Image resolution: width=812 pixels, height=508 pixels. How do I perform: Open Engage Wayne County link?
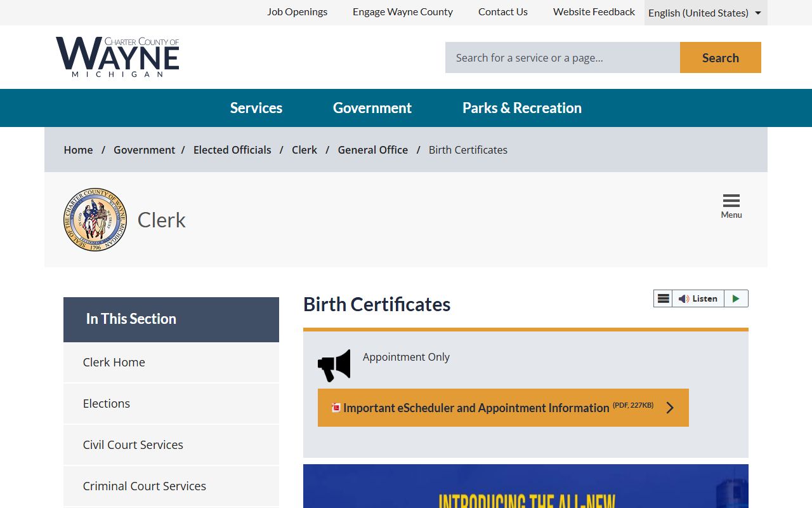pos(403,11)
